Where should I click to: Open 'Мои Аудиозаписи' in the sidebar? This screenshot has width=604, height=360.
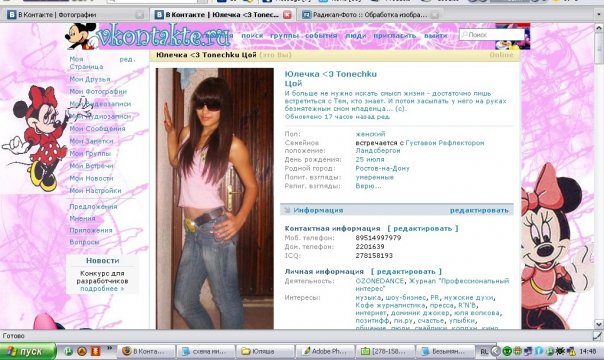pos(100,116)
